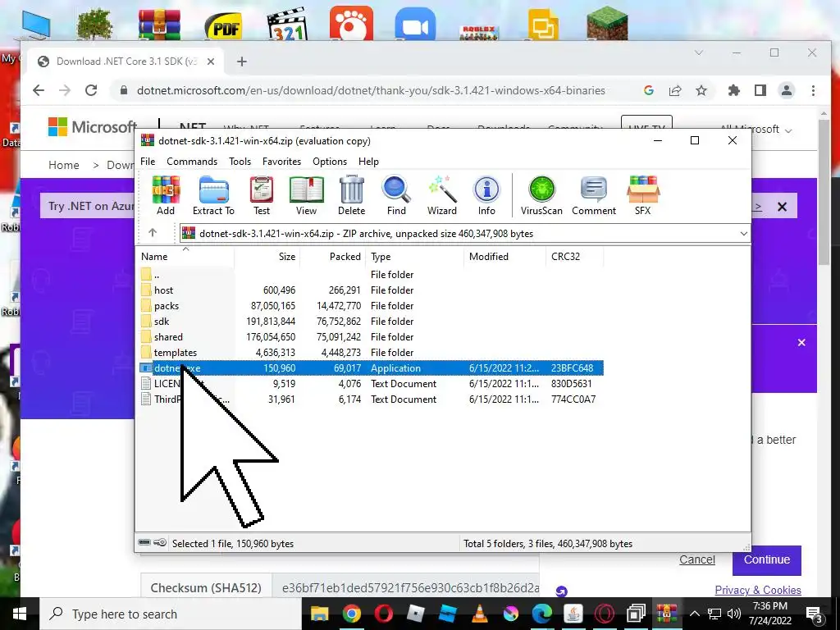This screenshot has height=630, width=840.
Task: Click the Chrome address bar URL
Action: click(371, 90)
